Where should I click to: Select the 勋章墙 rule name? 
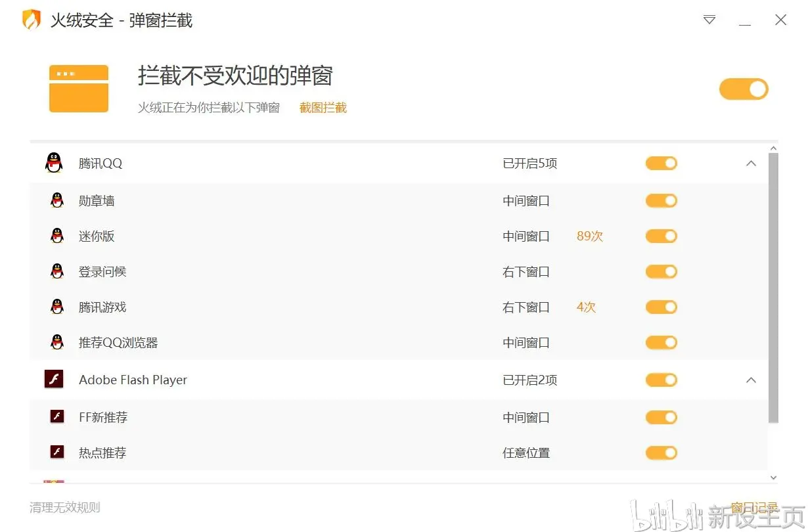point(97,201)
